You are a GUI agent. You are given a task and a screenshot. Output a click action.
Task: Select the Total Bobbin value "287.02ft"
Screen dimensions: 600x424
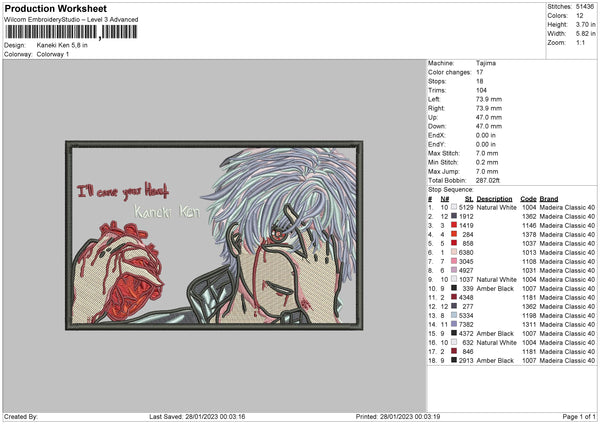(x=488, y=180)
